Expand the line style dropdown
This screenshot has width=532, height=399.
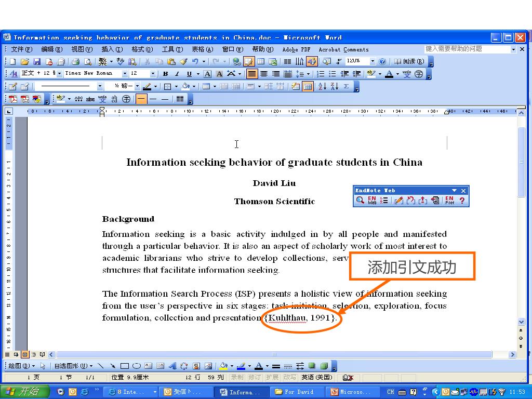coord(100,86)
